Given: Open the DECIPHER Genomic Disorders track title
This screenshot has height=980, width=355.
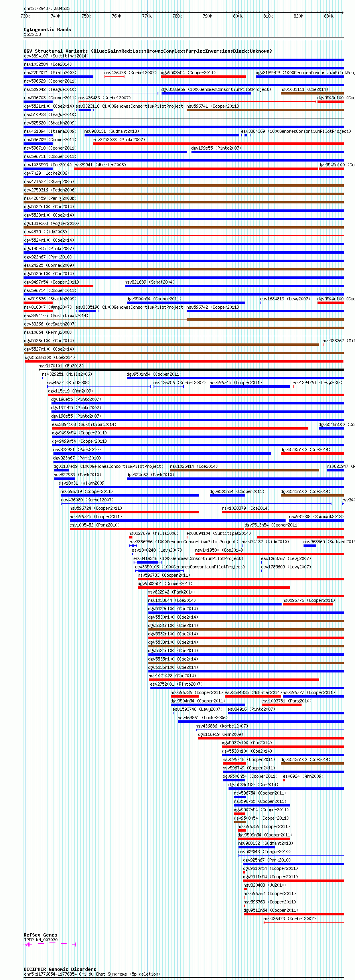Looking at the screenshot, I should pyautogui.click(x=60, y=969).
